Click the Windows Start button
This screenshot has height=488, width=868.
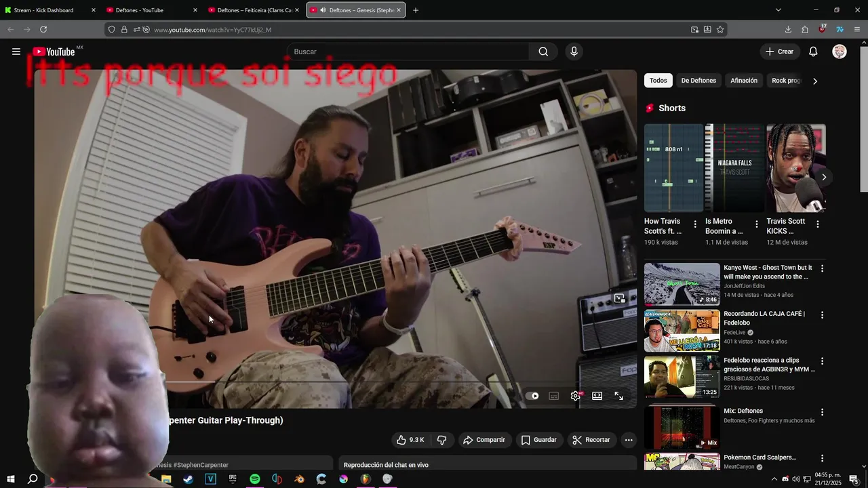coord(11,479)
